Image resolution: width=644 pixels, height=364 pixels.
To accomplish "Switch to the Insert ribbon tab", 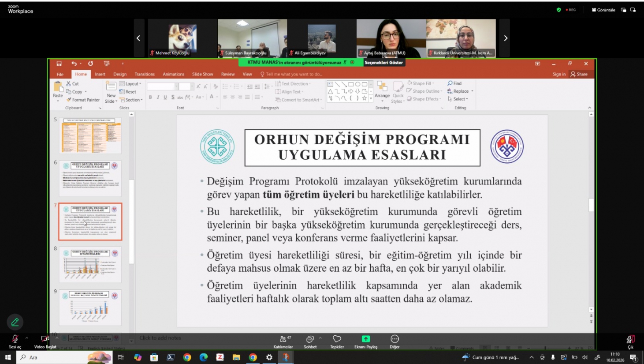I will pyautogui.click(x=100, y=74).
